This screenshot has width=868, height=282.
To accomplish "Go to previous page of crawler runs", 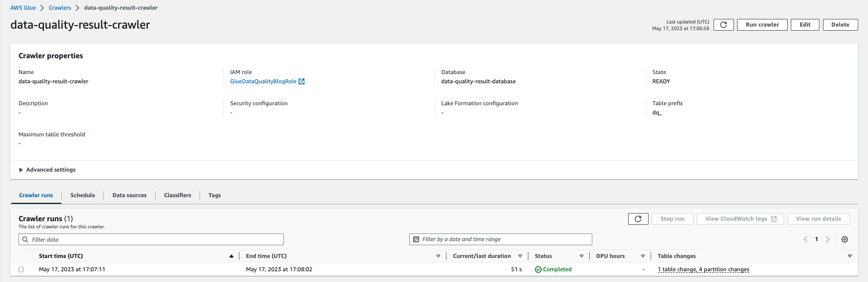I will tap(806, 239).
